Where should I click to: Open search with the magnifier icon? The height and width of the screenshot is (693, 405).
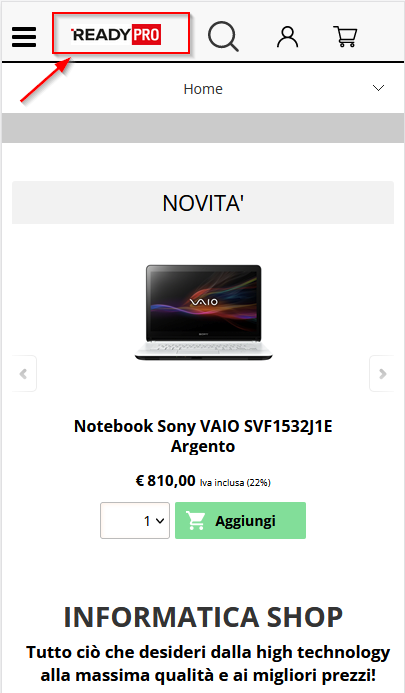[x=223, y=36]
